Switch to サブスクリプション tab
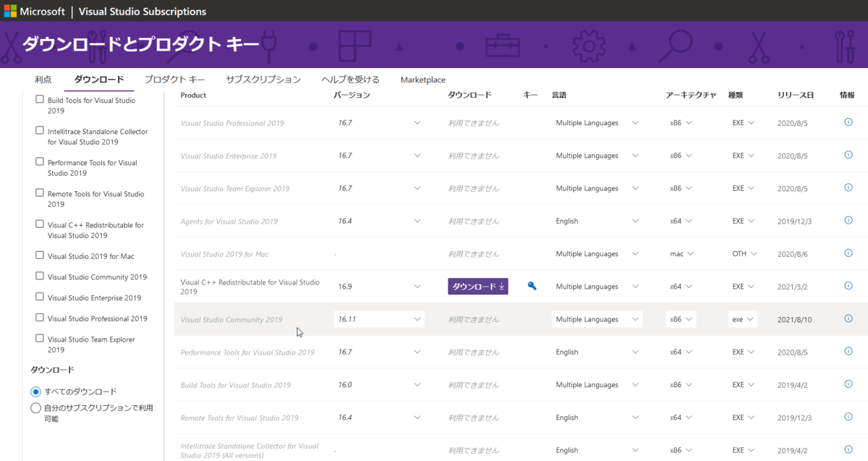The width and height of the screenshot is (868, 461). pyautogui.click(x=263, y=80)
